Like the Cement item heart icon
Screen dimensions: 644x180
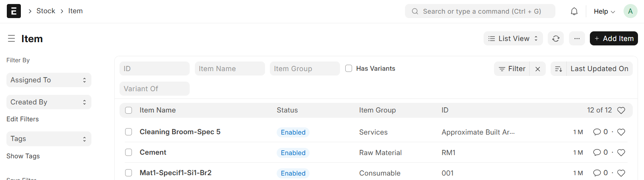pyautogui.click(x=621, y=153)
